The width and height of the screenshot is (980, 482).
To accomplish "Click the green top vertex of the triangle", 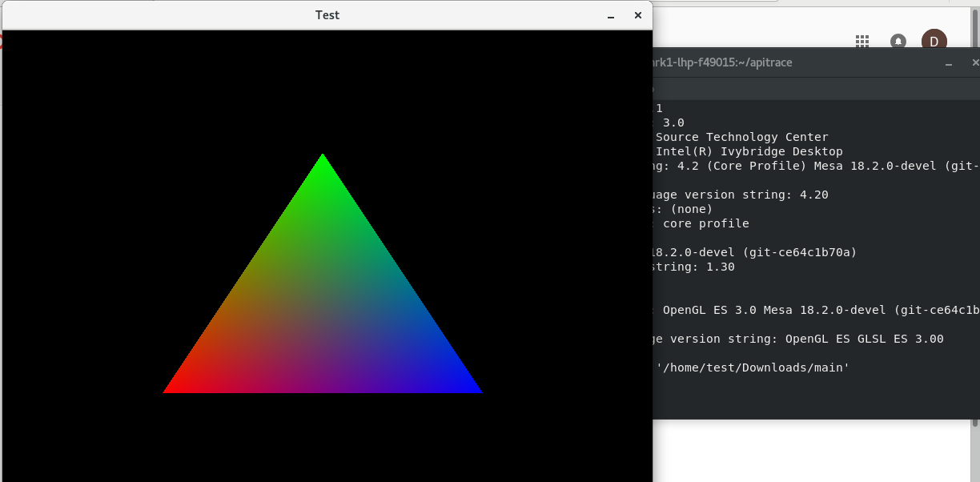I will coord(323,159).
